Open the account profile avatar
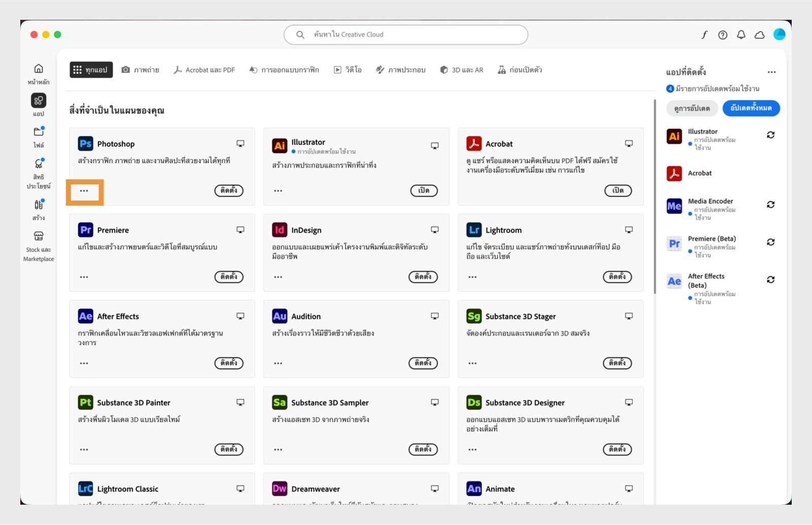The height and width of the screenshot is (525, 812). (779, 34)
